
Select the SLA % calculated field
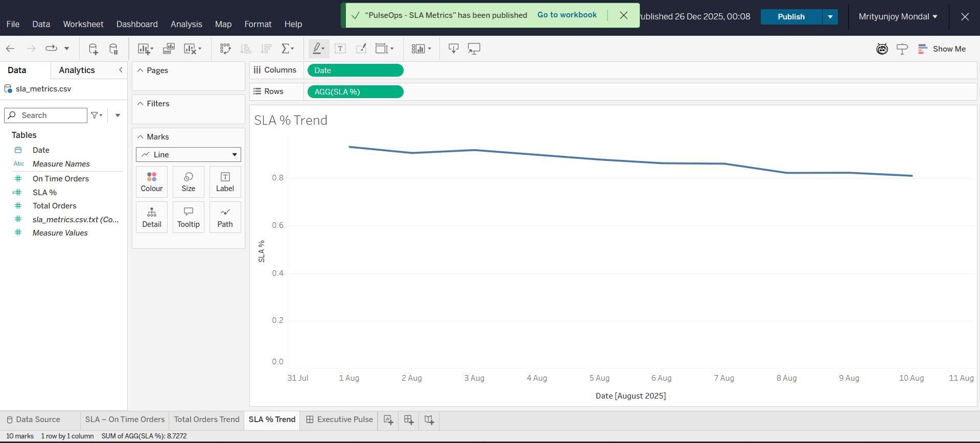pyautogui.click(x=44, y=192)
